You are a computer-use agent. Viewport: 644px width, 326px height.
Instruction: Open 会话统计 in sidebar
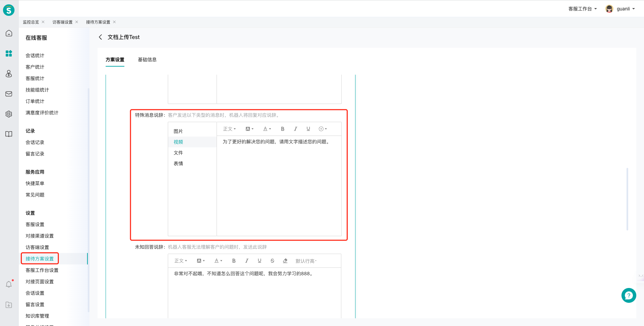tap(35, 56)
